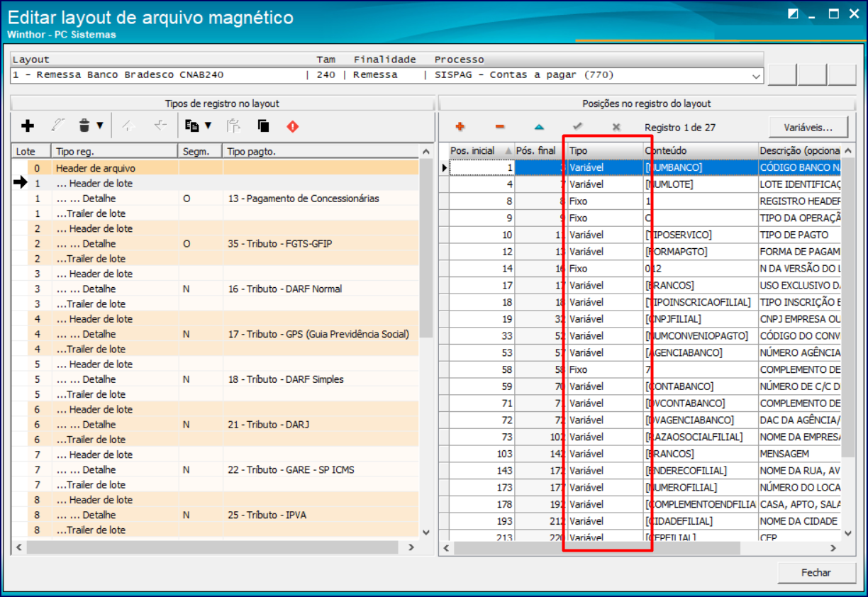Image resolution: width=868 pixels, height=597 pixels.
Task: Click the grayed paste structure icon
Action: pyautogui.click(x=234, y=126)
